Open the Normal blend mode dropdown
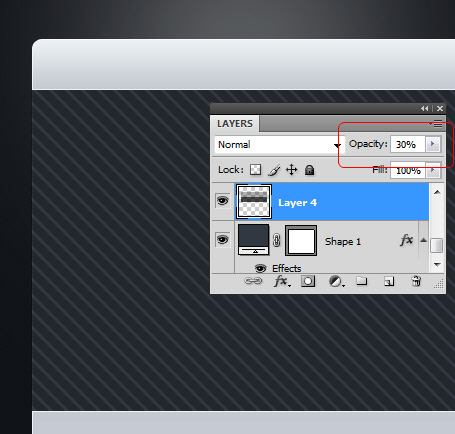455x434 pixels. pyautogui.click(x=279, y=144)
